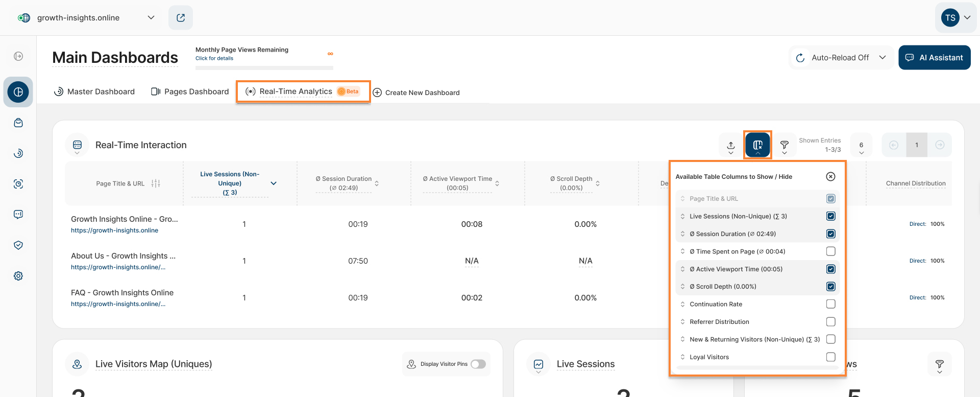
Task: Open the TS user account menu
Action: pyautogui.click(x=955, y=18)
